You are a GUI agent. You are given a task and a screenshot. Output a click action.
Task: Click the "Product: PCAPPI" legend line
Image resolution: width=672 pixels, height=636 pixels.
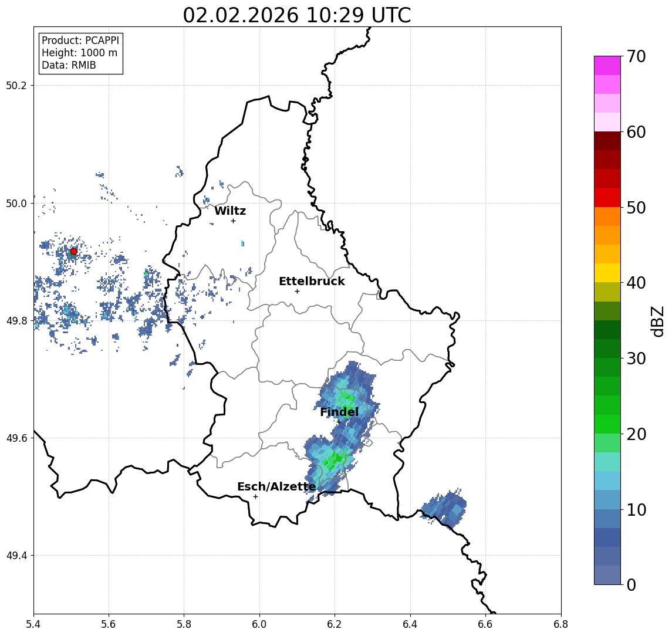click(80, 40)
